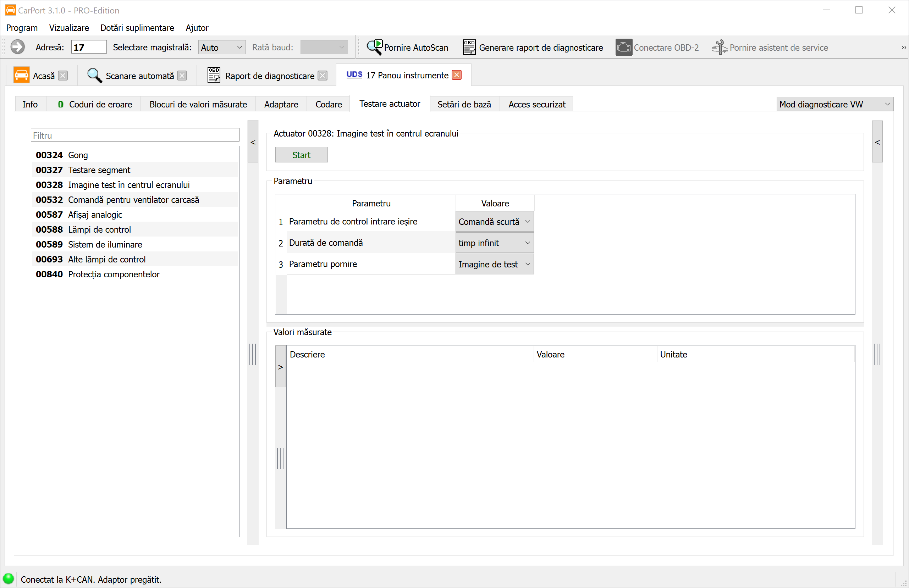Viewport: 909px width, 588px height.
Task: Click the vertical splitter handle beside actuator list
Action: point(253,354)
